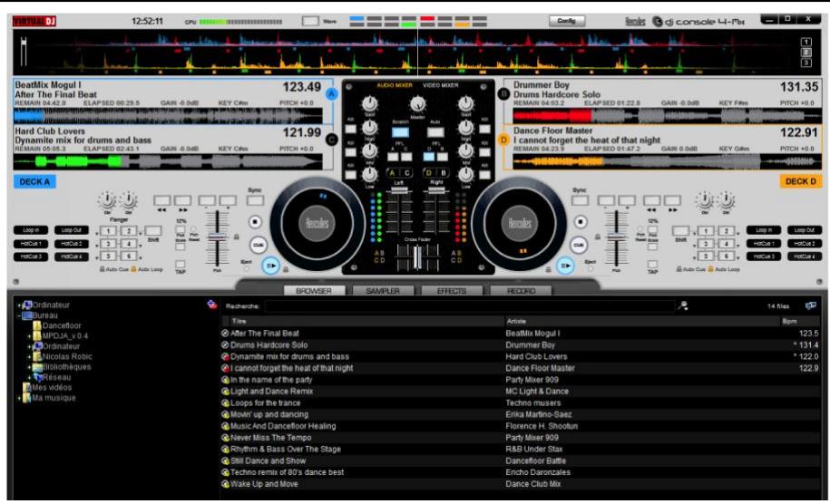Toggle PFL for deck A
Screen dimensions: 830x504
(393, 157)
